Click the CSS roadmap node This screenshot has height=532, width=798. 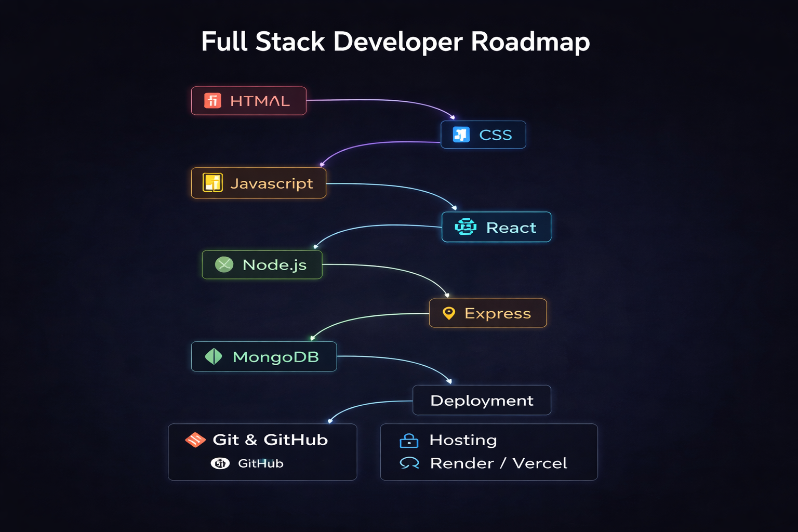(x=483, y=134)
